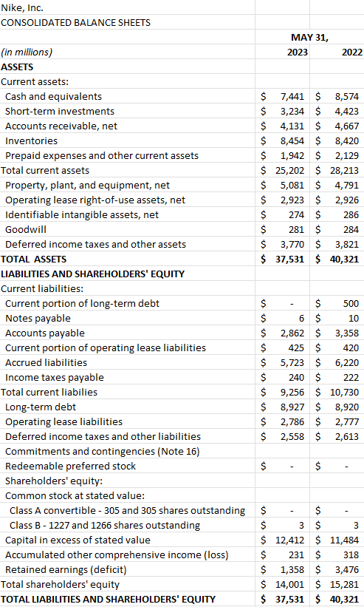
Task: Click 'Deferred income taxes and other assets'
Action: coord(95,244)
